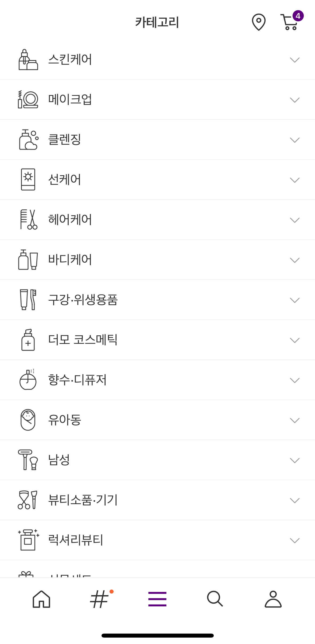Go to the Home tab
Viewport: 315px width, 644px height.
pyautogui.click(x=41, y=599)
